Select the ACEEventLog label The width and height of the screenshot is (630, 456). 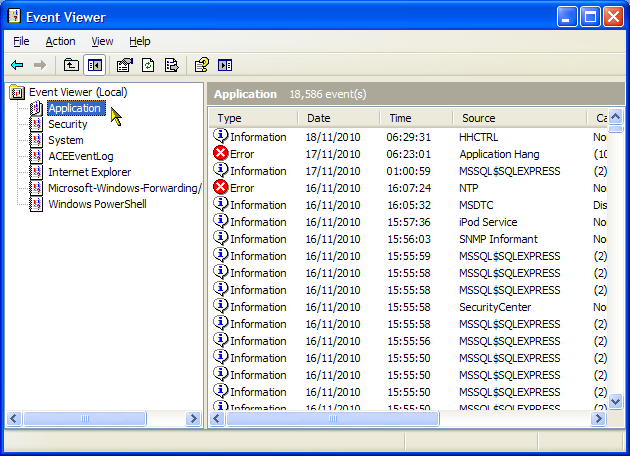[81, 156]
